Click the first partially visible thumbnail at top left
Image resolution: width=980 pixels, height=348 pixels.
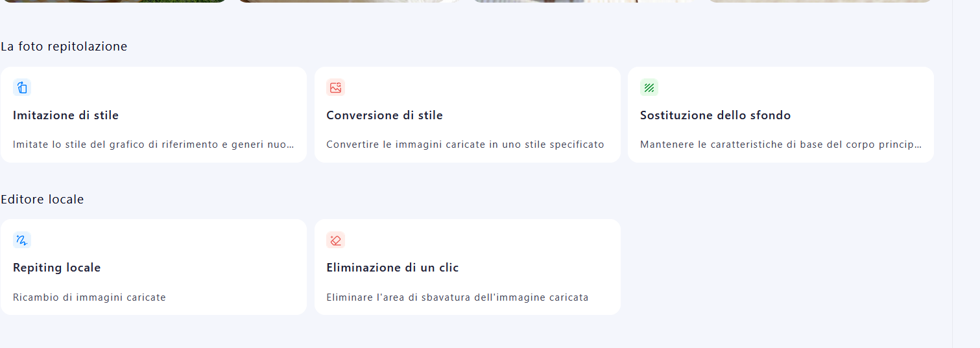point(114,1)
